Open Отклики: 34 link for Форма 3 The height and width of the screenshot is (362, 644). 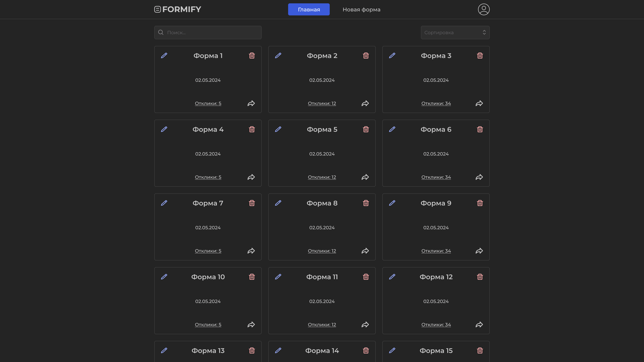pyautogui.click(x=436, y=103)
